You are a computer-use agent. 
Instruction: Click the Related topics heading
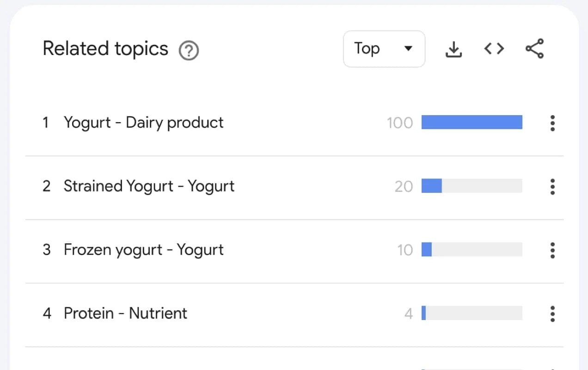[105, 49]
